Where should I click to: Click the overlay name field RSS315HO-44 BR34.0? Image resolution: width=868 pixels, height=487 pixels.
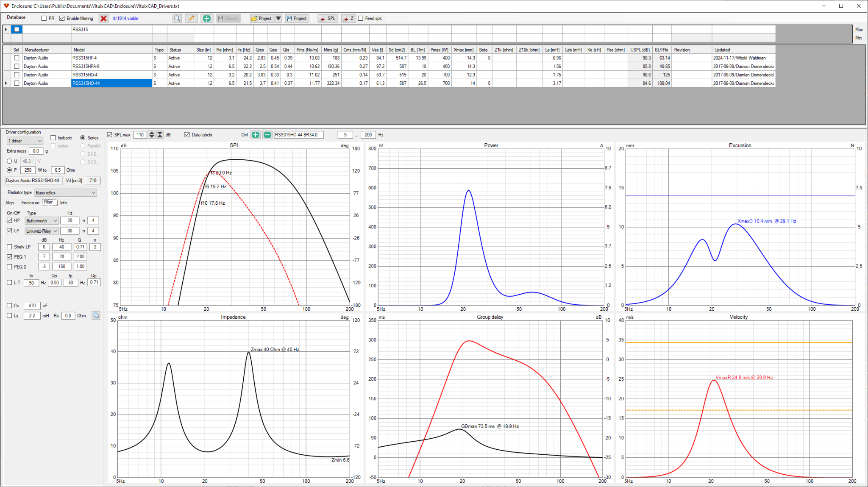299,135
